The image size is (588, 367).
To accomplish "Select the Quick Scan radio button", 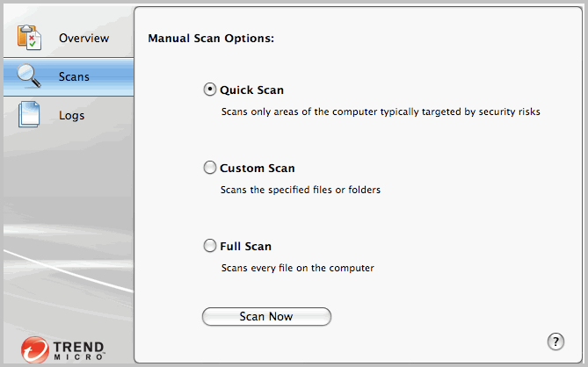I will 210,90.
